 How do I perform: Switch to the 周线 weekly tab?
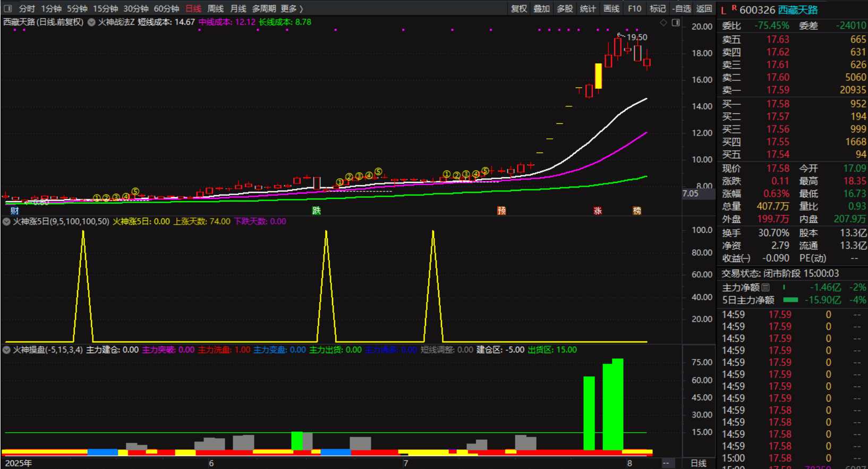point(215,9)
